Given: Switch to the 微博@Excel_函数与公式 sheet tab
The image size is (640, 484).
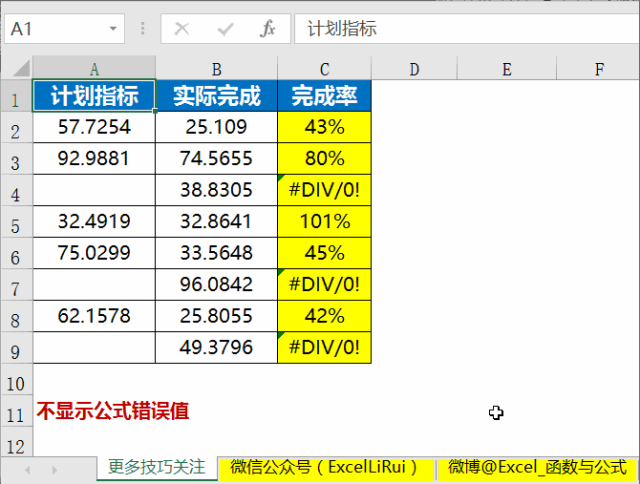Looking at the screenshot, I should pos(537,467).
